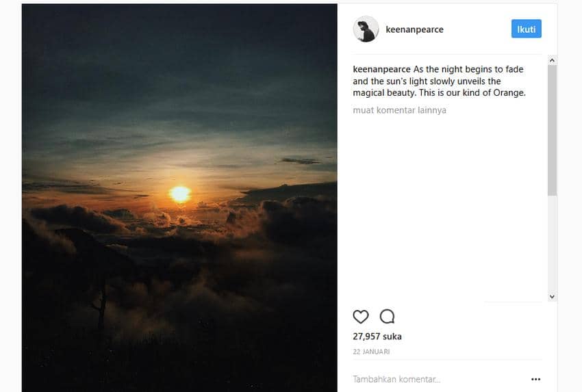Click the tree silhouette in the photo
Screen dimensions: 582x392
[102, 301]
